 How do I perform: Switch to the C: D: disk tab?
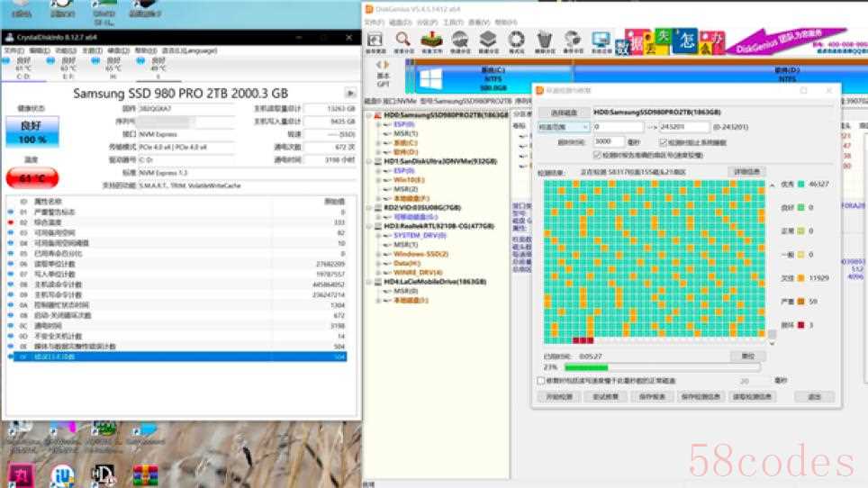[x=23, y=68]
